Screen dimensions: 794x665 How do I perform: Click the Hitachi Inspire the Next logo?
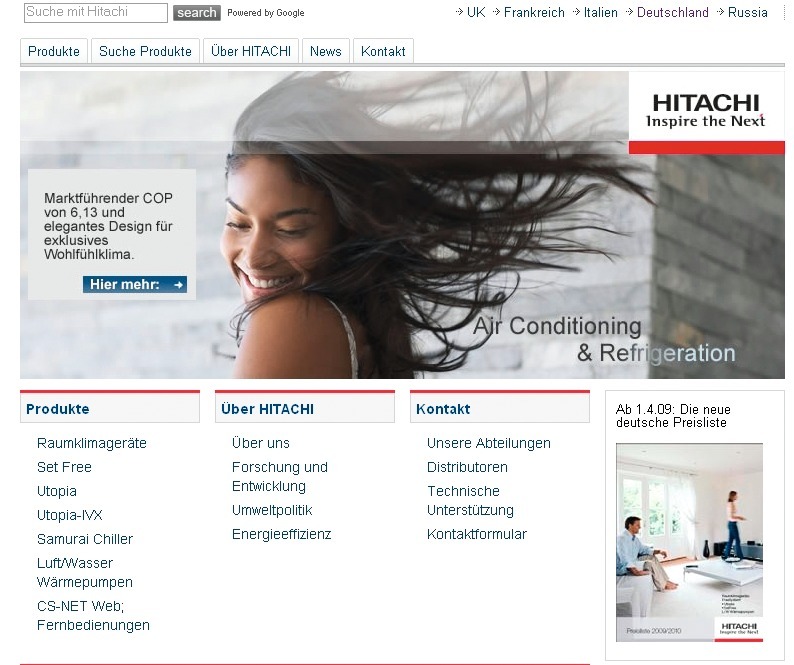706,110
